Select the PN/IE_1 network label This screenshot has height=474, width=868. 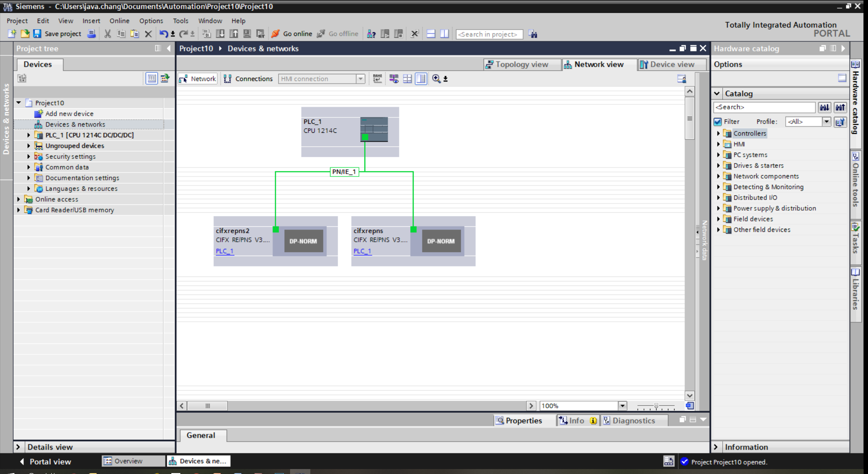click(x=345, y=172)
